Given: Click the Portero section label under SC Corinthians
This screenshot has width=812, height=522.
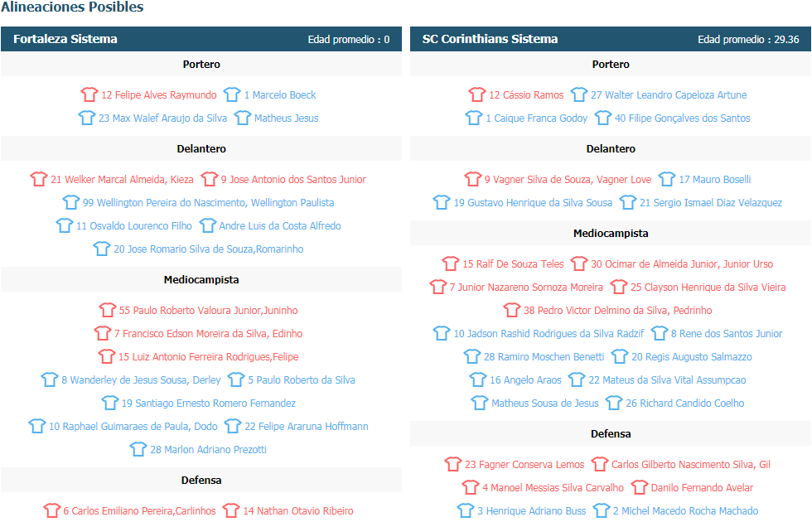Looking at the screenshot, I should click(x=611, y=65).
